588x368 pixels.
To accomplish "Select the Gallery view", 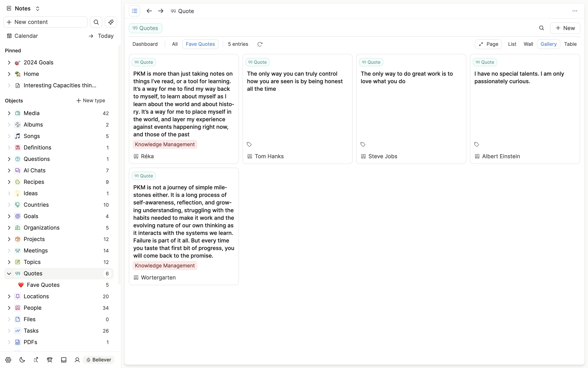I will (x=548, y=44).
